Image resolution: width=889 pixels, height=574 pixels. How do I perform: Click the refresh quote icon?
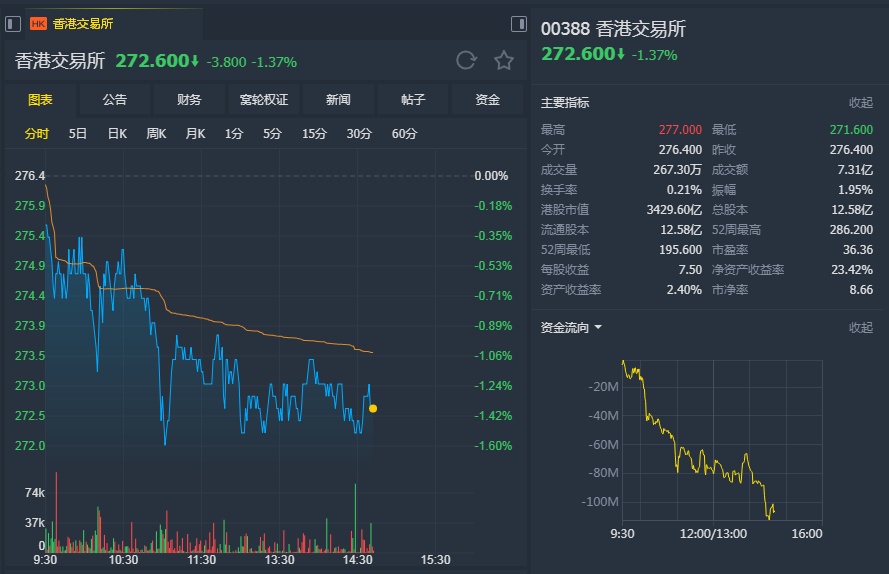[466, 60]
